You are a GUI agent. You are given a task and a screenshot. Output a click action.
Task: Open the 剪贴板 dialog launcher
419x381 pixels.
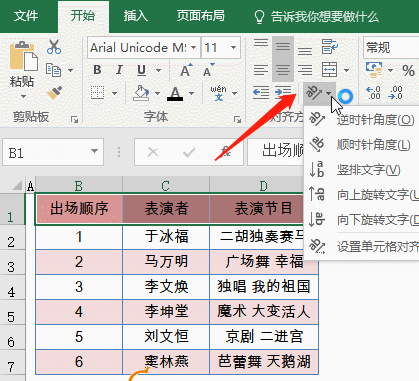pyautogui.click(x=74, y=119)
